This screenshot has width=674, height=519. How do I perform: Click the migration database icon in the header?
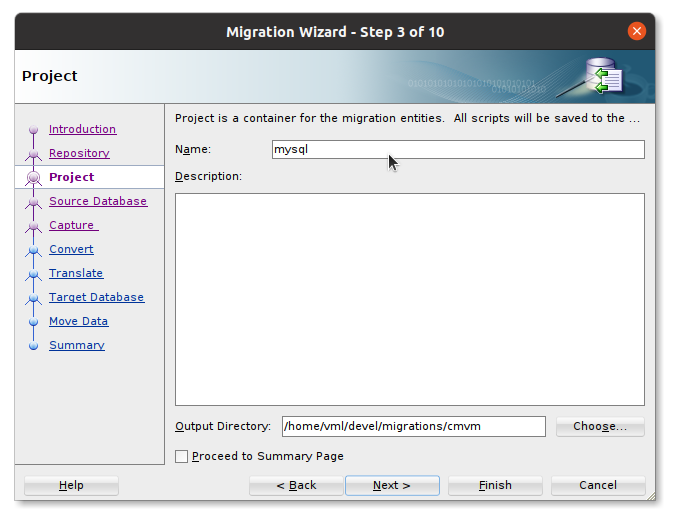coord(604,76)
